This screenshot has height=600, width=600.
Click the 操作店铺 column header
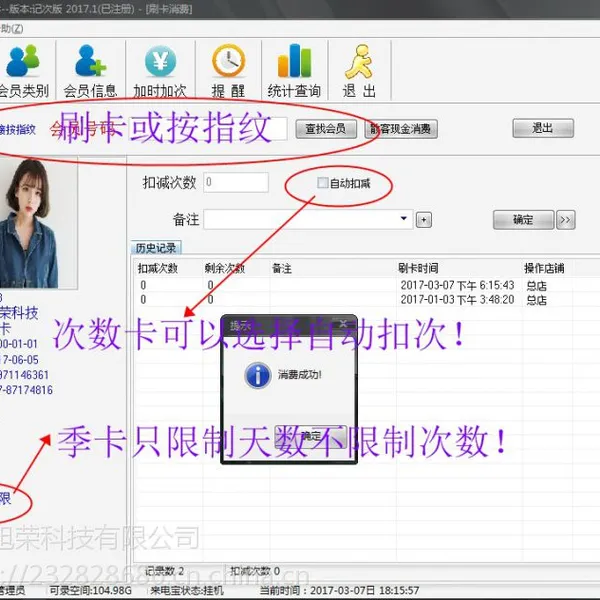[x=546, y=268]
